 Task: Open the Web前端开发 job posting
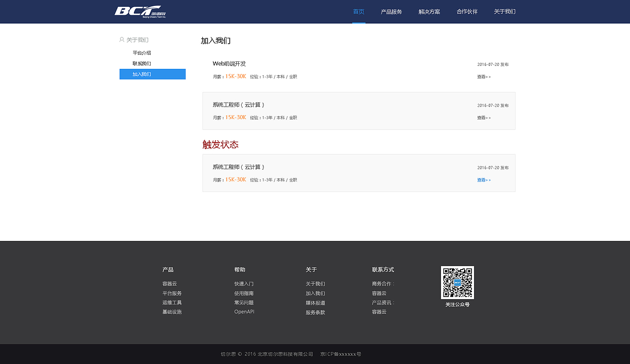pos(229,63)
